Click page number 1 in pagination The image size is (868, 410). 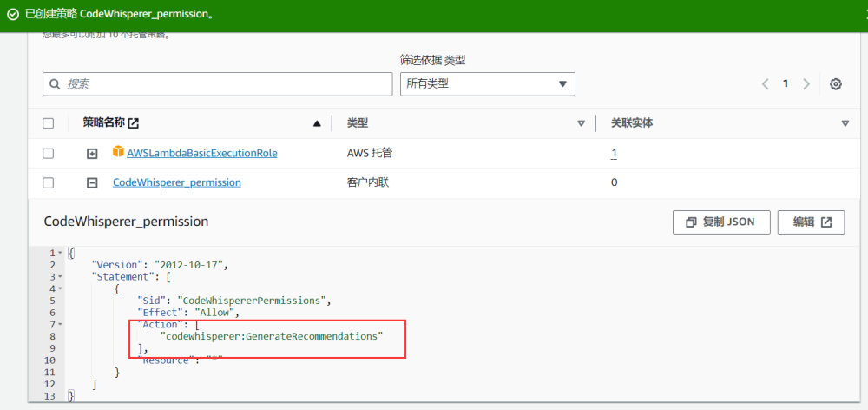click(785, 83)
